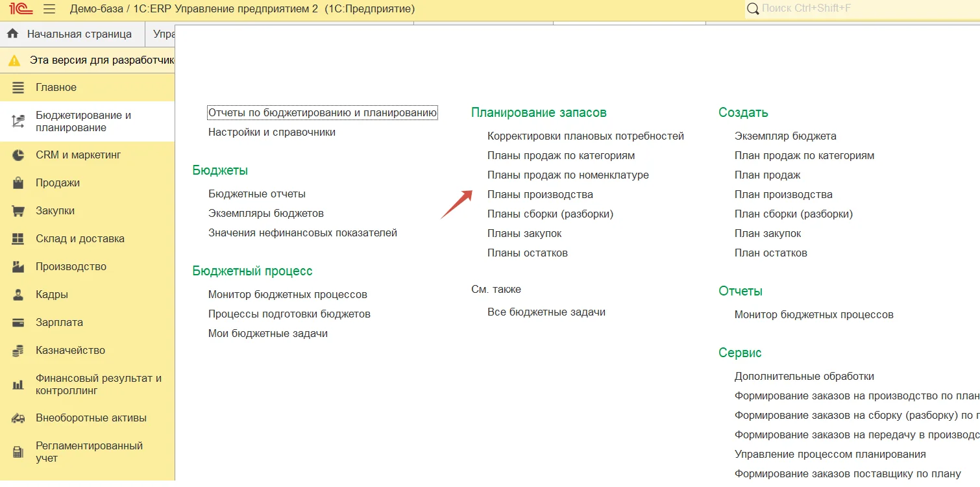The width and height of the screenshot is (980, 487).
Task: Open Настройки и справочники
Action: (x=272, y=132)
